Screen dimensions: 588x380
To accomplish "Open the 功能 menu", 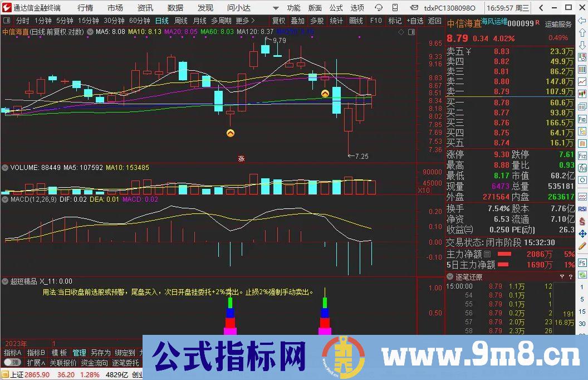I will tap(293, 7).
